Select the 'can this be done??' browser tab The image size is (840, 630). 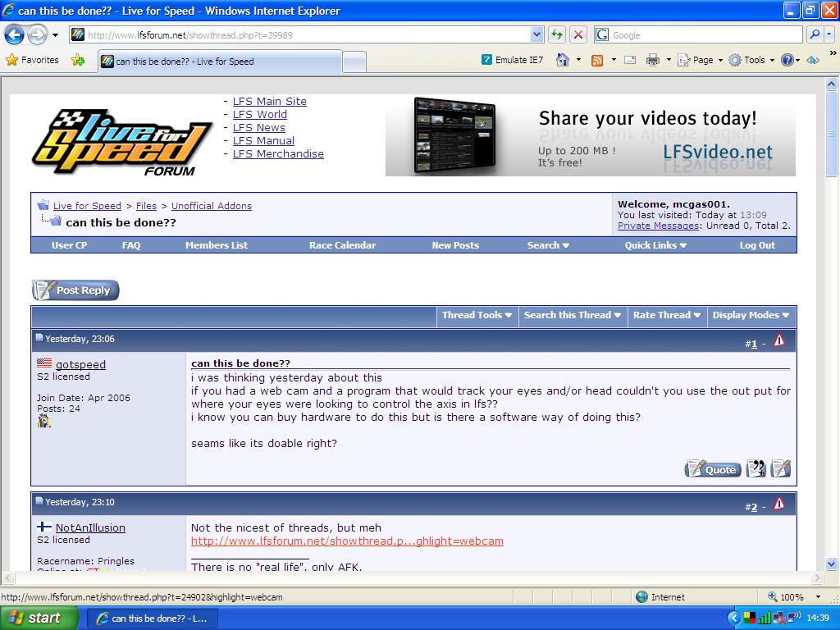click(x=220, y=61)
